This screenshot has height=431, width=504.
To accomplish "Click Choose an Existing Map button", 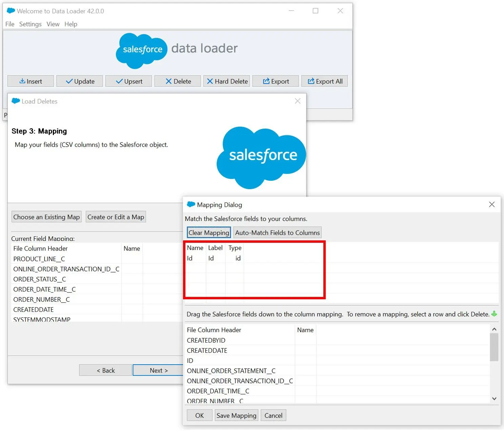I will click(46, 217).
